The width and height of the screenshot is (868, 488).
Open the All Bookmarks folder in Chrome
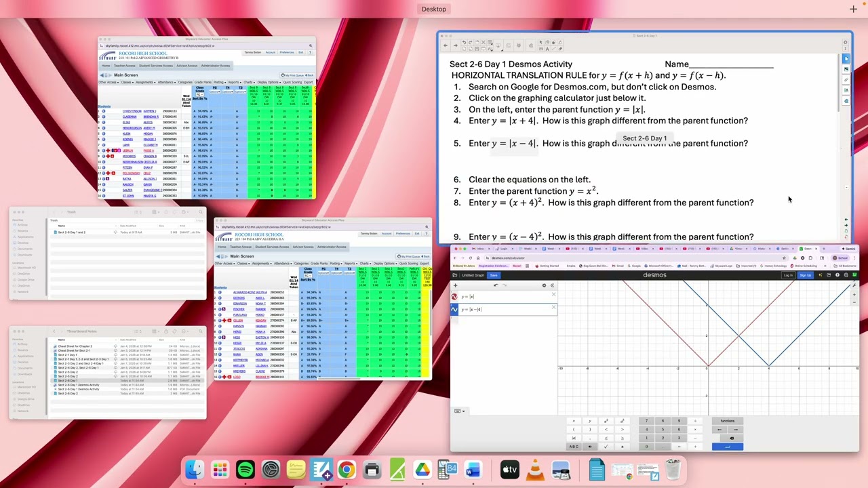click(x=846, y=266)
